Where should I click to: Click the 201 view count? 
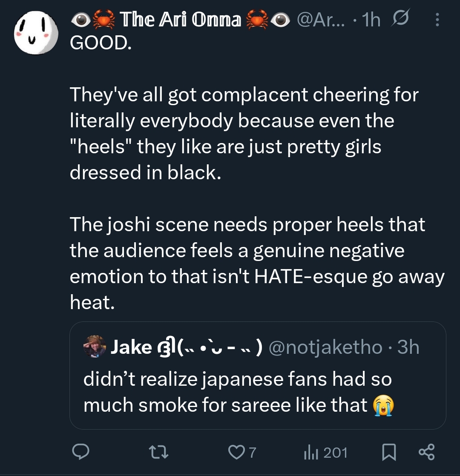[335, 452]
